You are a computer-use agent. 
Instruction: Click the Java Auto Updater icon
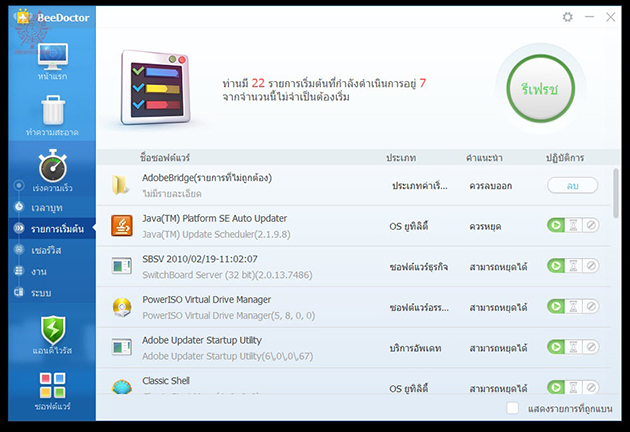122,226
